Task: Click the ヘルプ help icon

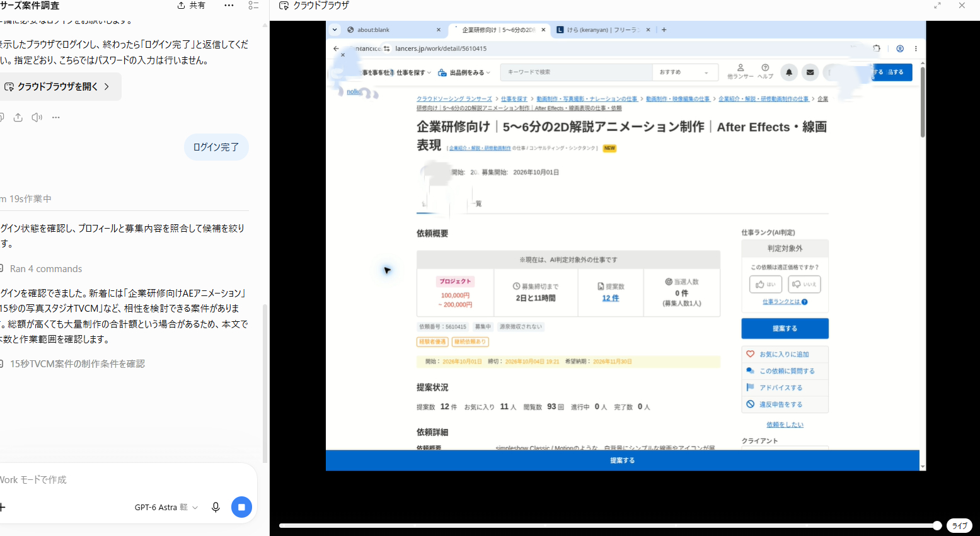Action: [x=765, y=71]
